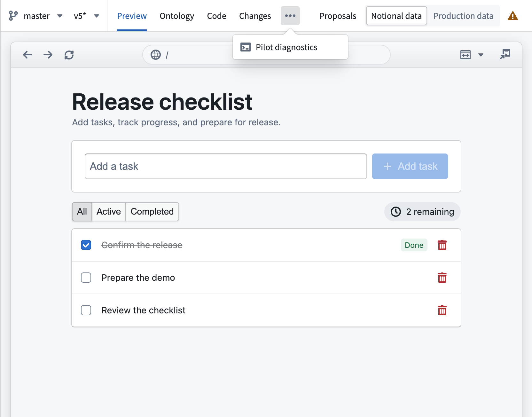Click the back arrow in preview browser
The height and width of the screenshot is (417, 532).
coord(27,55)
